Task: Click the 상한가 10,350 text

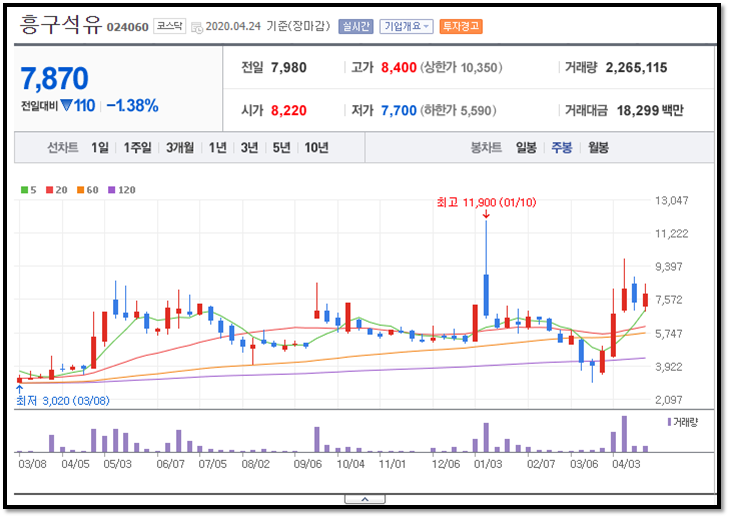Action: coord(461,67)
